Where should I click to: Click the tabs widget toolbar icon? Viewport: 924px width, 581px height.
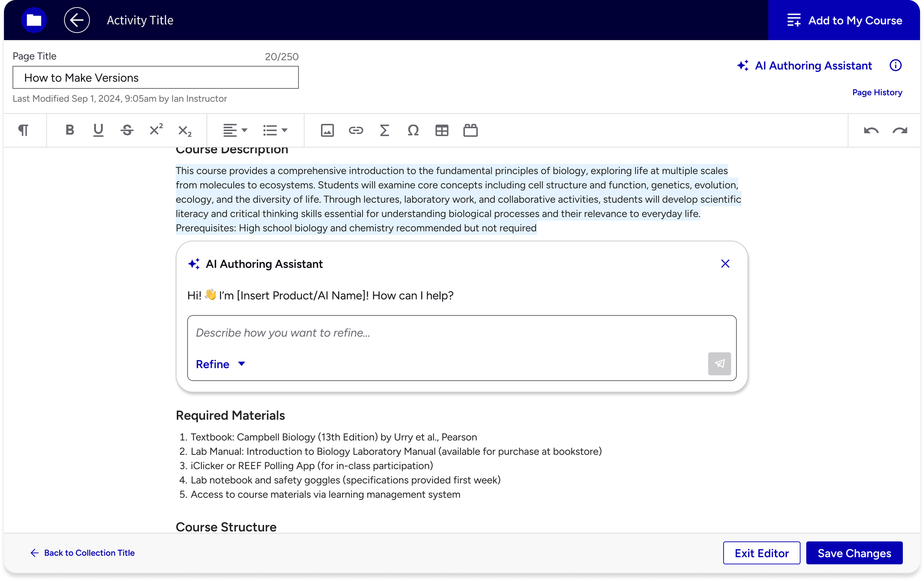(470, 130)
